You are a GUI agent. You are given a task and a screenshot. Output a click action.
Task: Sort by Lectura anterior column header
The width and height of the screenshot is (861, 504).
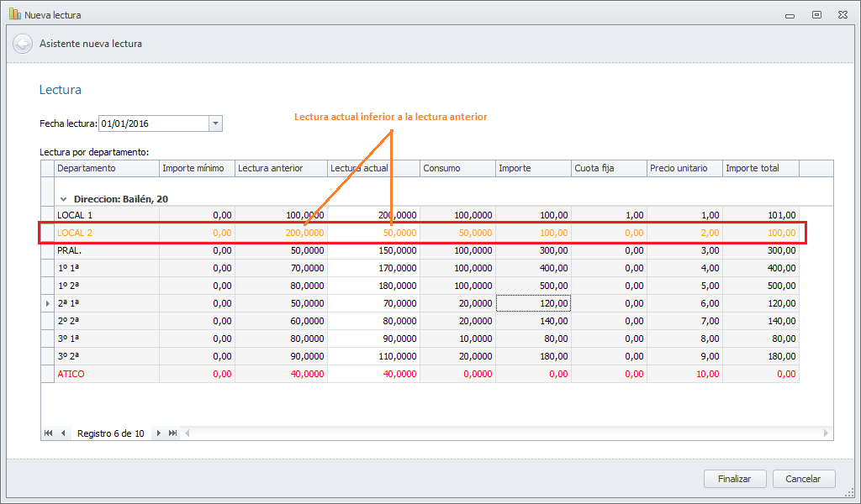280,168
